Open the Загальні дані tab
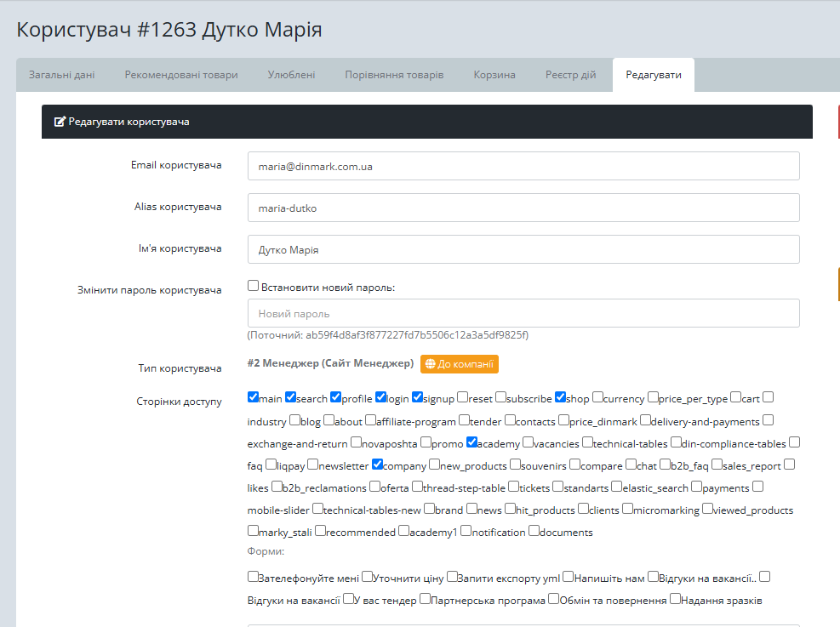This screenshot has width=840, height=627. [x=62, y=75]
